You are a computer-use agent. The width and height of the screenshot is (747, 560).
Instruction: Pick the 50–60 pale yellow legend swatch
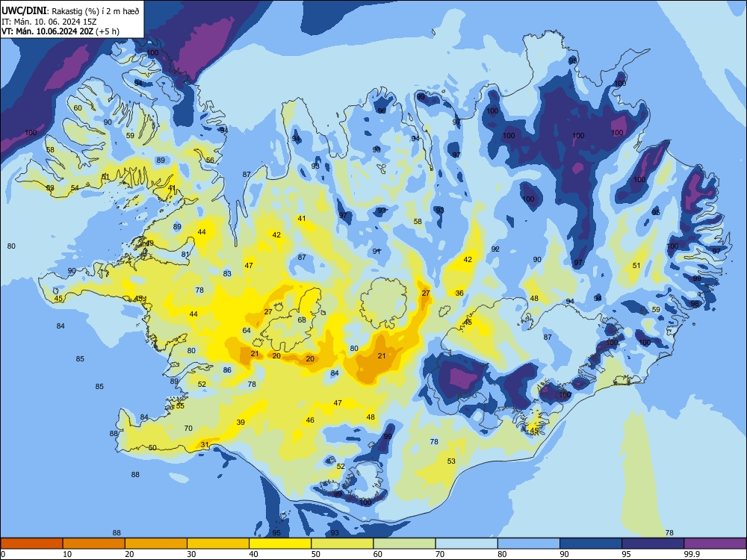(342, 544)
